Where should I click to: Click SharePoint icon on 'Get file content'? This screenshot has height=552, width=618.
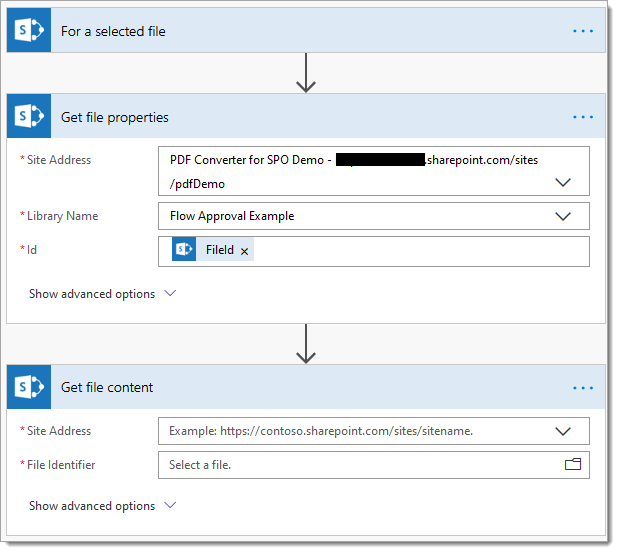click(x=29, y=387)
